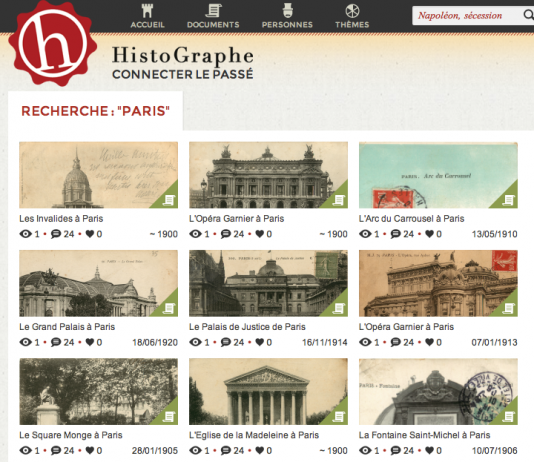The image size is (534, 462).
Task: Like the Fontaine Saint-Michel postcard heart
Action: pyautogui.click(x=429, y=450)
